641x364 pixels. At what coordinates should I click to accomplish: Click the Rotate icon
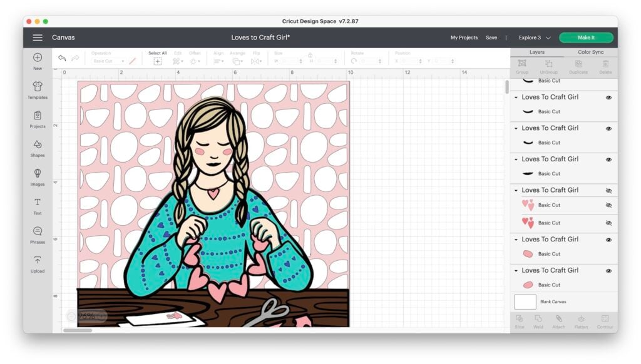[354, 61]
